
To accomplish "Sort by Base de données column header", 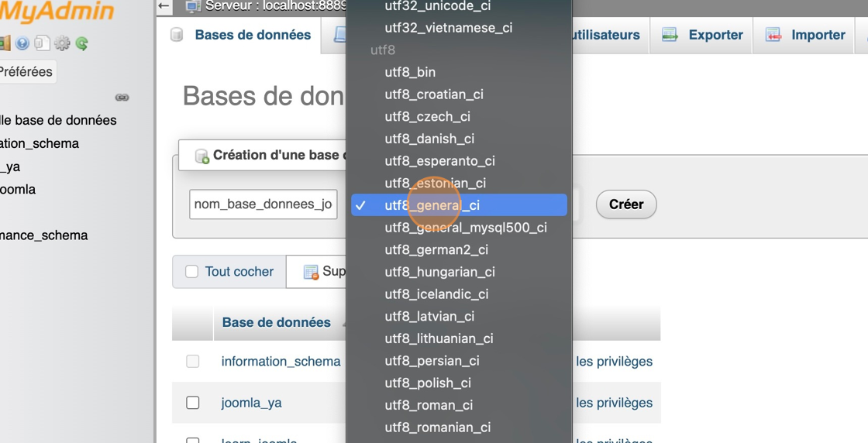I will point(276,322).
